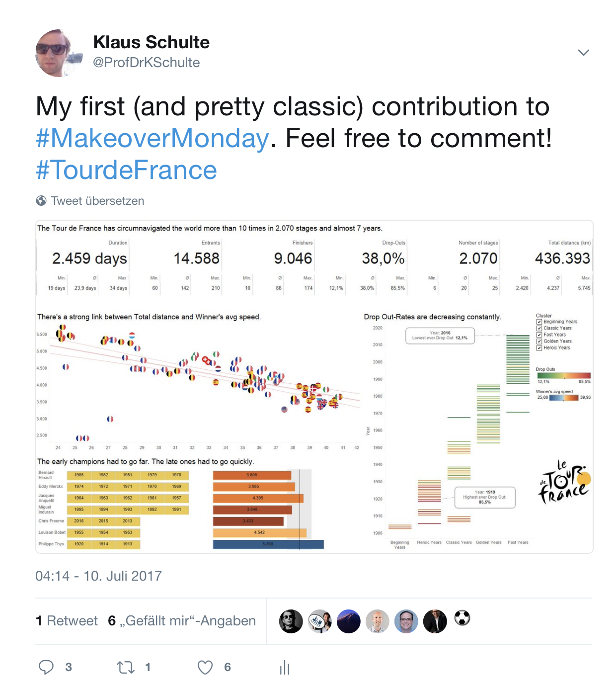Click the Drop Outs color gradient legend
The width and height of the screenshot is (616, 692).
click(x=564, y=376)
